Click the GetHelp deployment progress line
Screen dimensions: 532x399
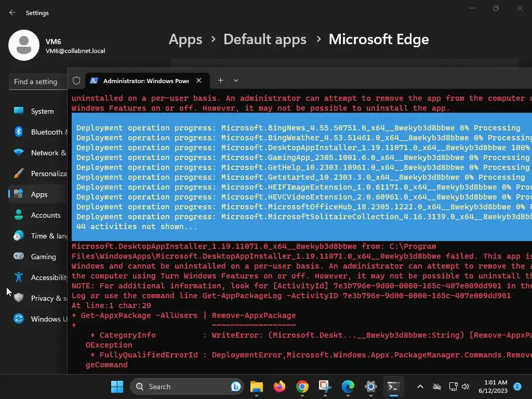(303, 167)
